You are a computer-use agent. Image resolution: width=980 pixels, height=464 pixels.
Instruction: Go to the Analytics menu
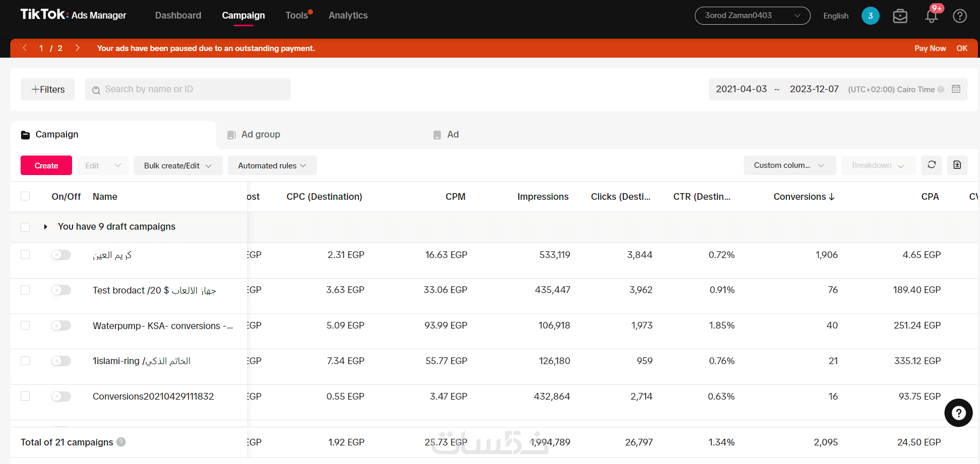point(348,15)
